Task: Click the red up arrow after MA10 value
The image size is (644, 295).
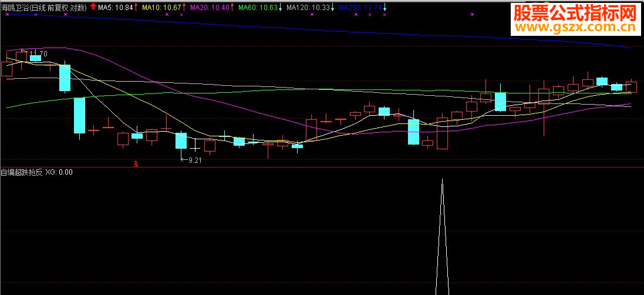Action: coord(184,6)
